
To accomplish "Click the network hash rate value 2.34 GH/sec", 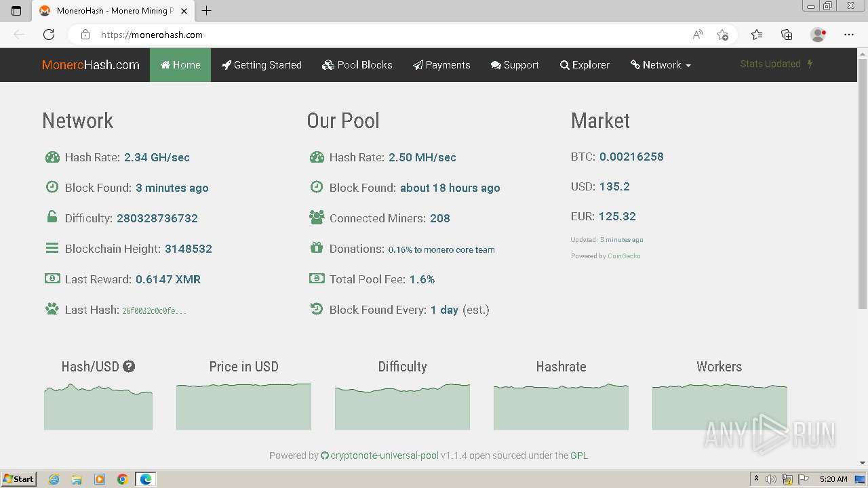I will click(x=157, y=157).
